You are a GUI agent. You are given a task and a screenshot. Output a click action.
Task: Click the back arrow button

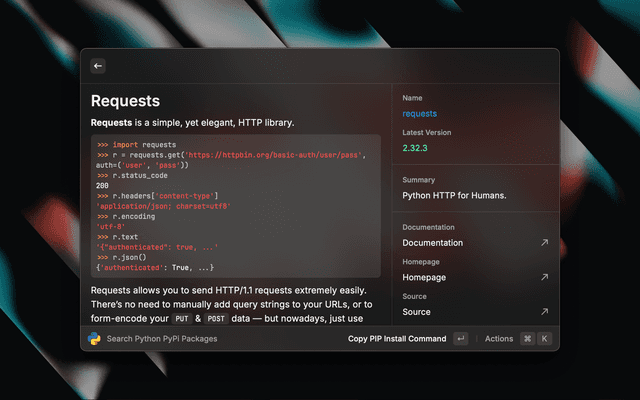click(98, 66)
